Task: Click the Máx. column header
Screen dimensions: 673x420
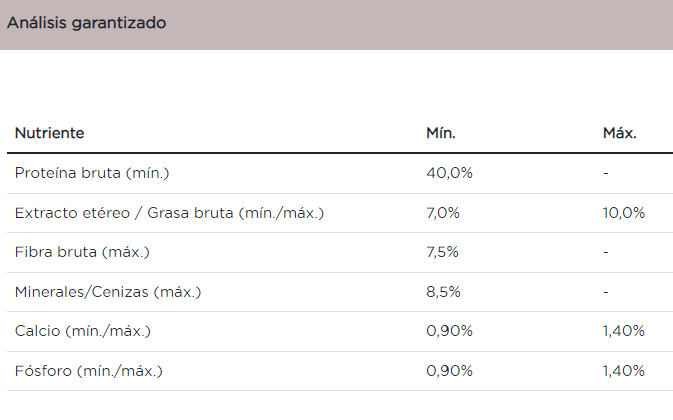Action: click(619, 133)
